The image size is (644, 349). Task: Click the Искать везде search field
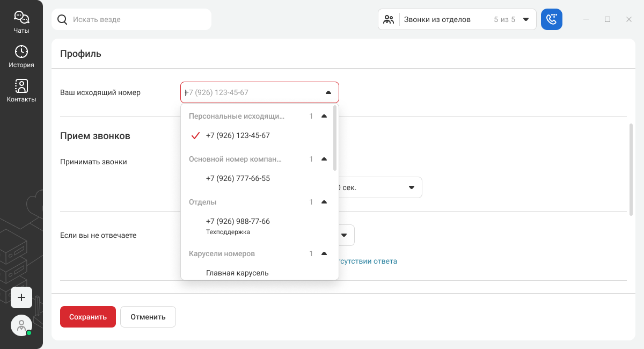(140, 19)
